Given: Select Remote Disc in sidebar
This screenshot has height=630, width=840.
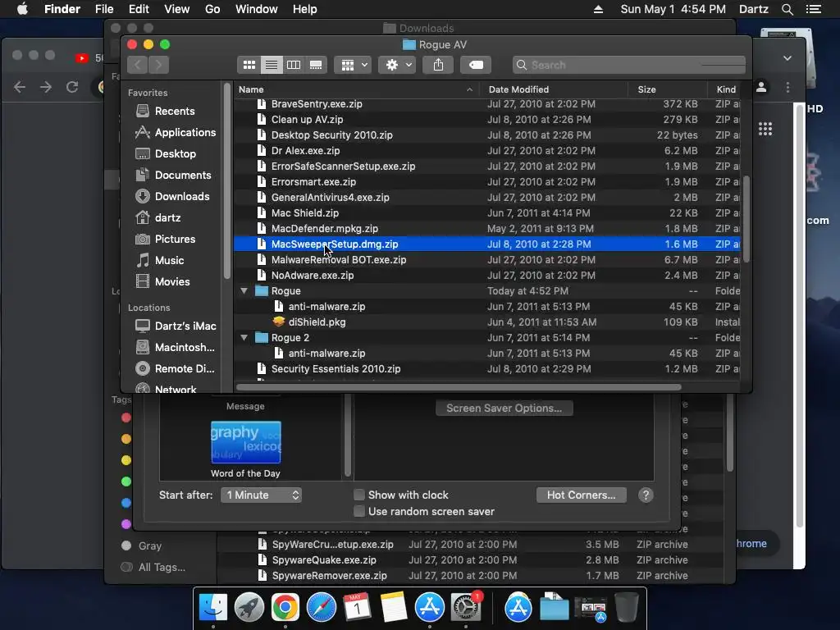Looking at the screenshot, I should point(175,368).
